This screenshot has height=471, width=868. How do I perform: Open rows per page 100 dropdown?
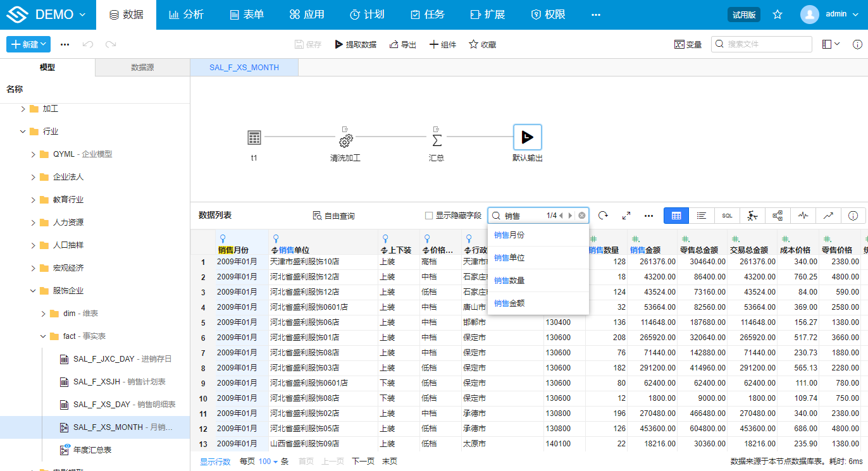click(268, 462)
